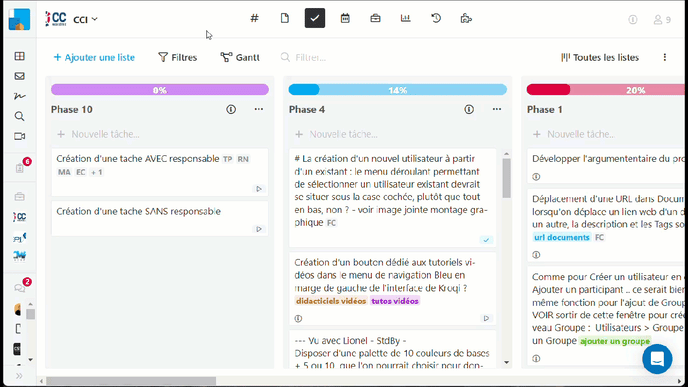Open the video camera icon in sidebar
The image size is (688, 387).
pos(19,136)
